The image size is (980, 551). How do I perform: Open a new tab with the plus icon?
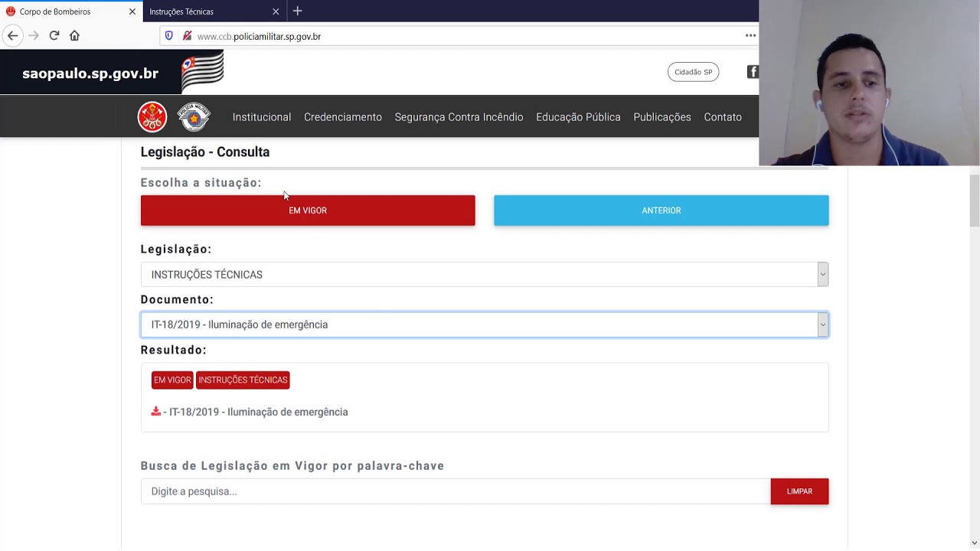[x=297, y=11]
